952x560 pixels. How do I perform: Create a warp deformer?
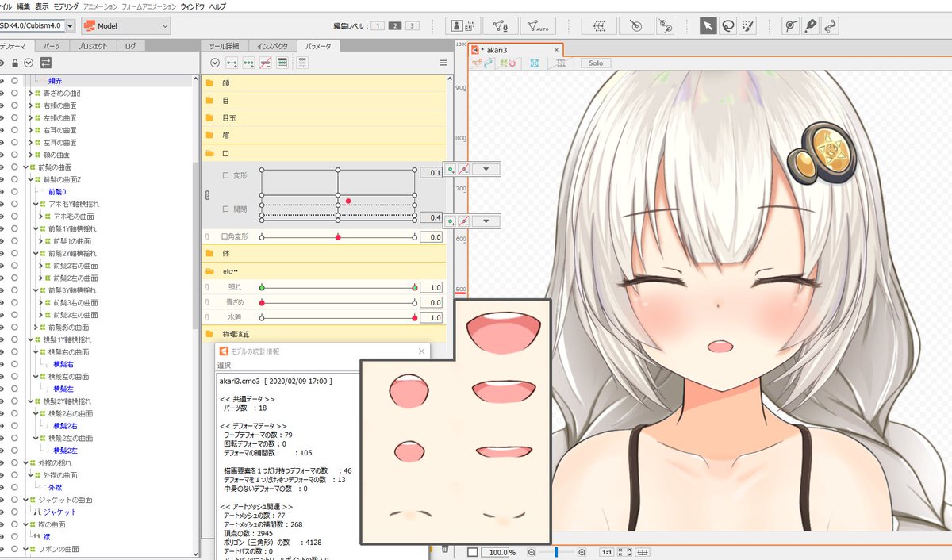(599, 25)
